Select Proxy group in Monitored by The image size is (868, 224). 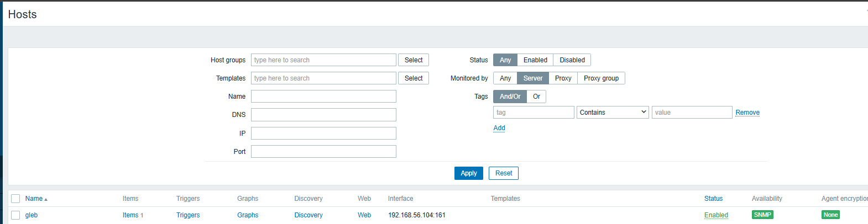tap(601, 78)
